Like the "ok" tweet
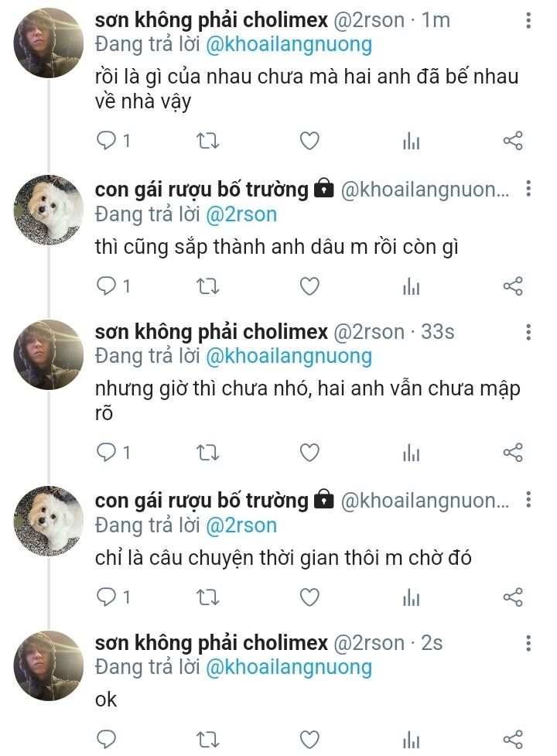Image resolution: width=557 pixels, height=756 pixels. (x=309, y=739)
